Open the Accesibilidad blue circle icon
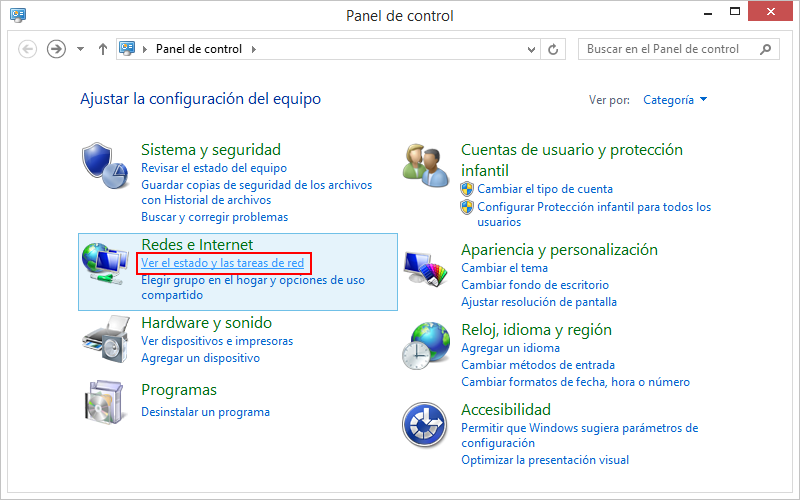Screen dimensions: 800x500 pos(425,425)
